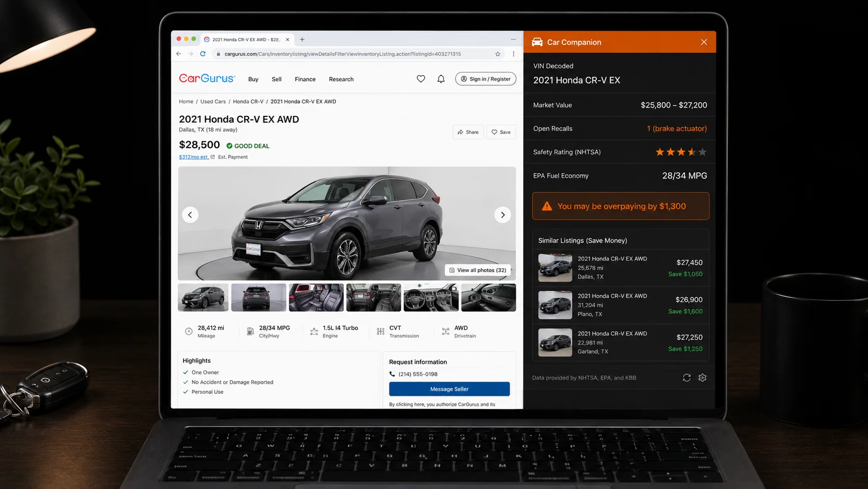Image resolution: width=868 pixels, height=489 pixels.
Task: Open similar listing priced $27,450 in Dallas
Action: 621,268
